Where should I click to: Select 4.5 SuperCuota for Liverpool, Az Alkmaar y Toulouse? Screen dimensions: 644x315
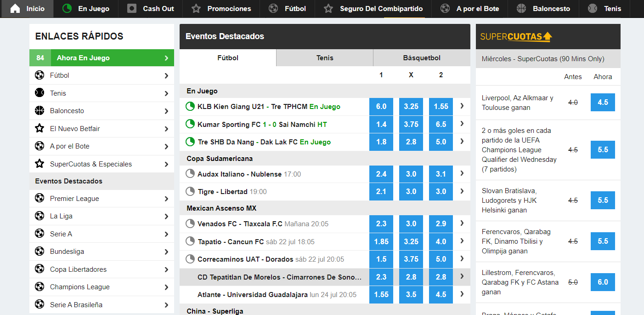(603, 102)
